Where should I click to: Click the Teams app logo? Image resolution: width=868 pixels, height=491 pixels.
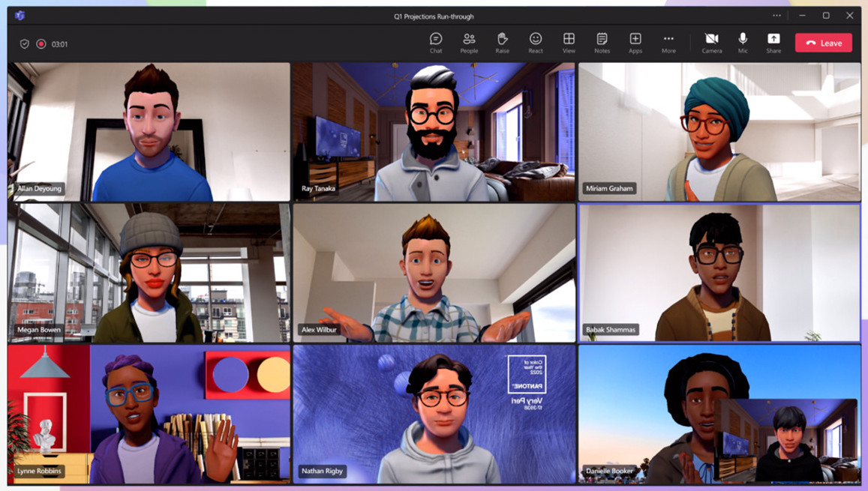(20, 16)
